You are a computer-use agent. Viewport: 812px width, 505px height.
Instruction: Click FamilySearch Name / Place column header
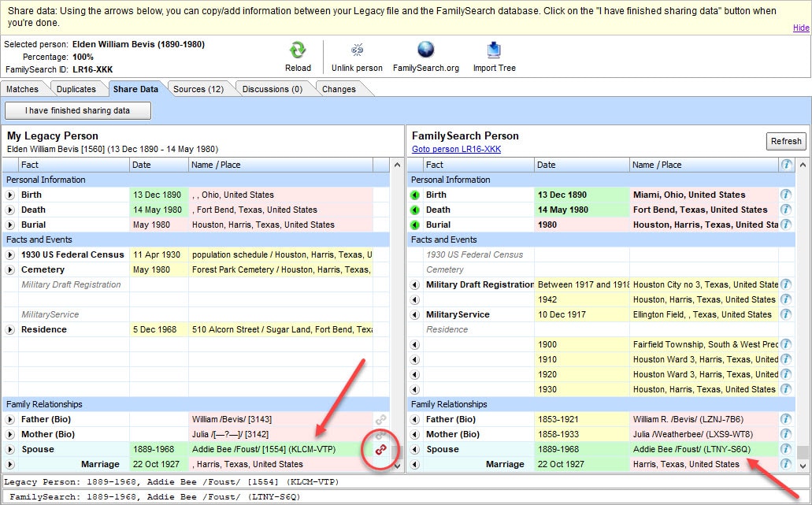(x=704, y=165)
